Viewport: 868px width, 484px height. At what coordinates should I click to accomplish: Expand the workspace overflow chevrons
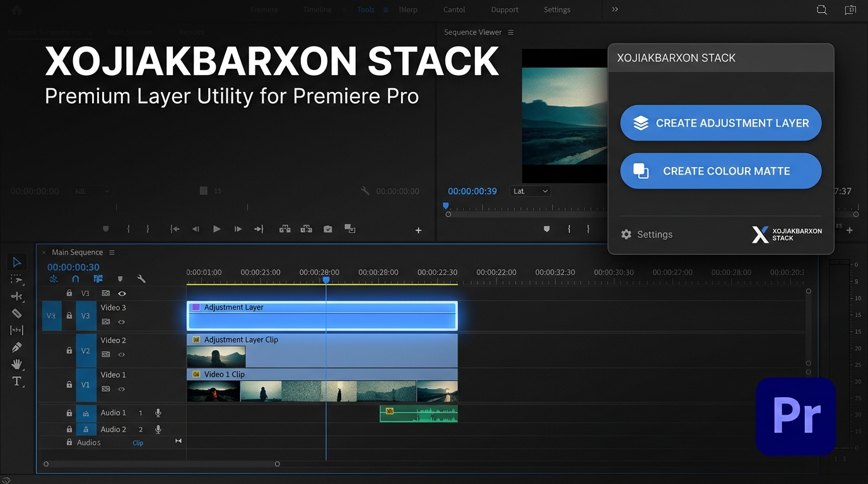tap(615, 9)
